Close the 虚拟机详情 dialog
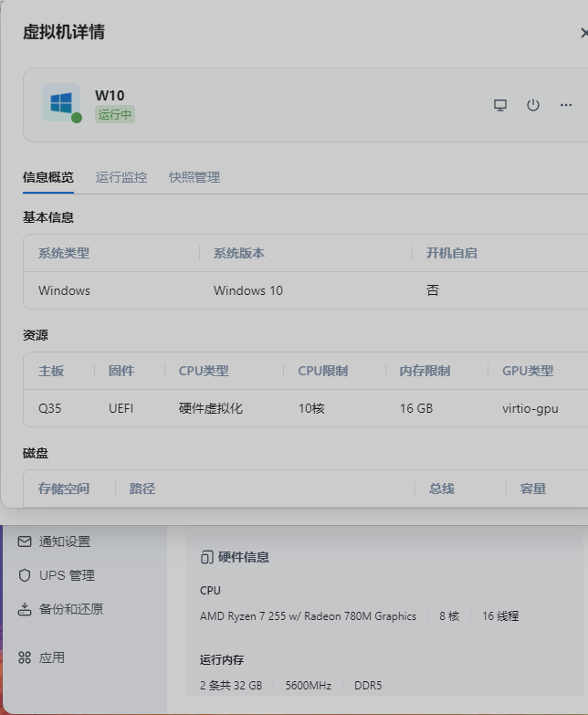The image size is (588, 715). point(584,33)
